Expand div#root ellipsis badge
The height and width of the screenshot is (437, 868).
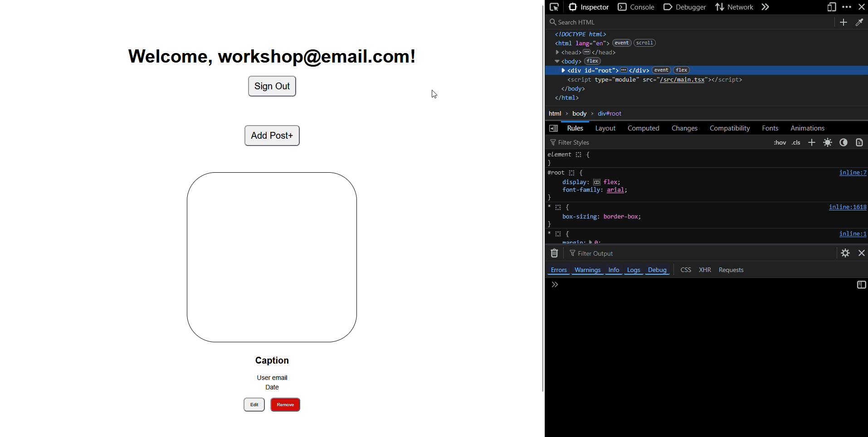point(624,70)
